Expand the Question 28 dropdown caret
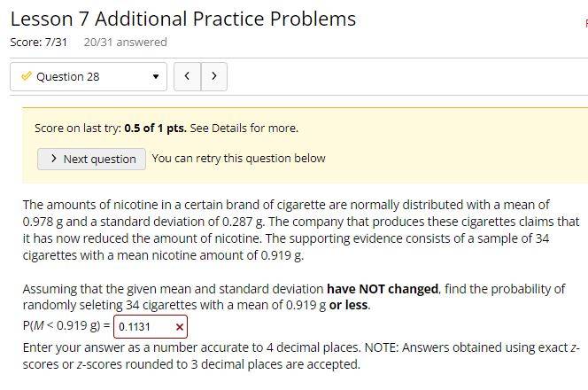588x390 pixels. 156,77
